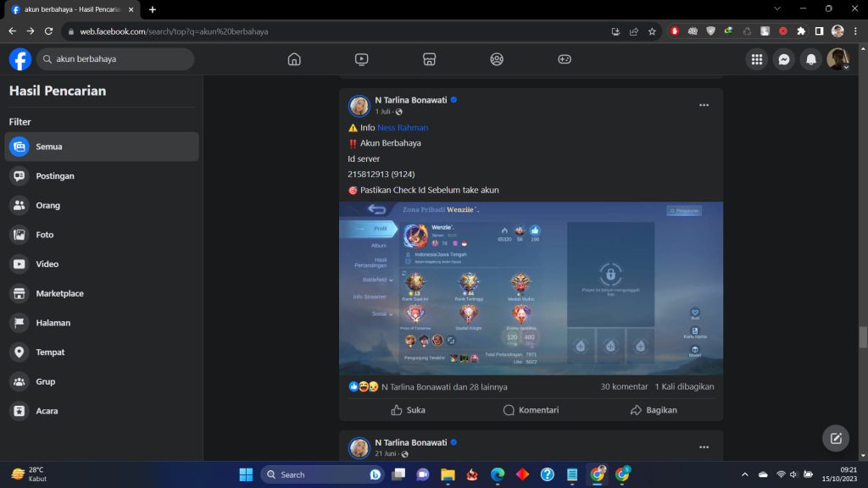The height and width of the screenshot is (488, 868).
Task: Click the avatar on the 1 Juli post
Action: pos(359,106)
